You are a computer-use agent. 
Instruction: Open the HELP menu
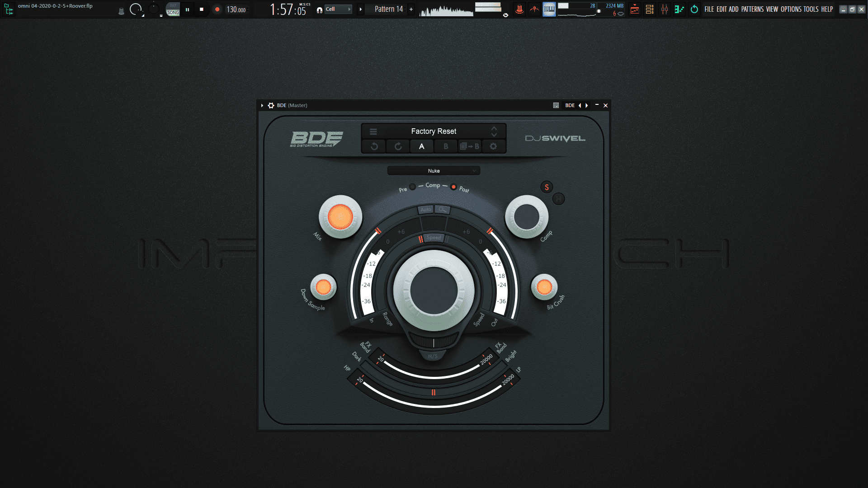pos(827,9)
